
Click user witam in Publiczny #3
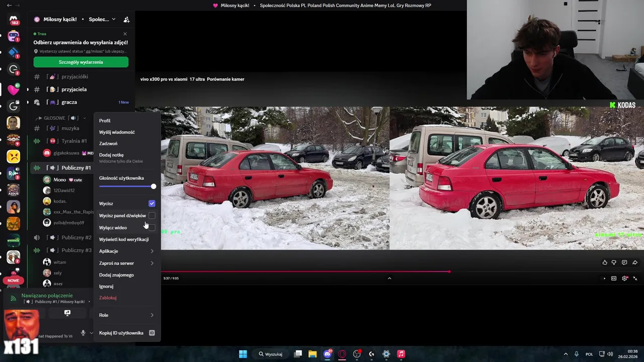coord(59,262)
